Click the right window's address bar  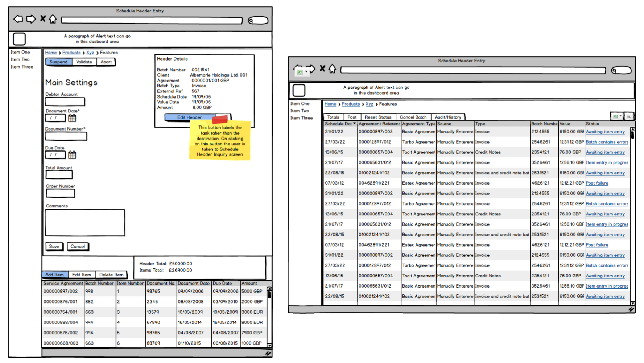click(x=473, y=70)
